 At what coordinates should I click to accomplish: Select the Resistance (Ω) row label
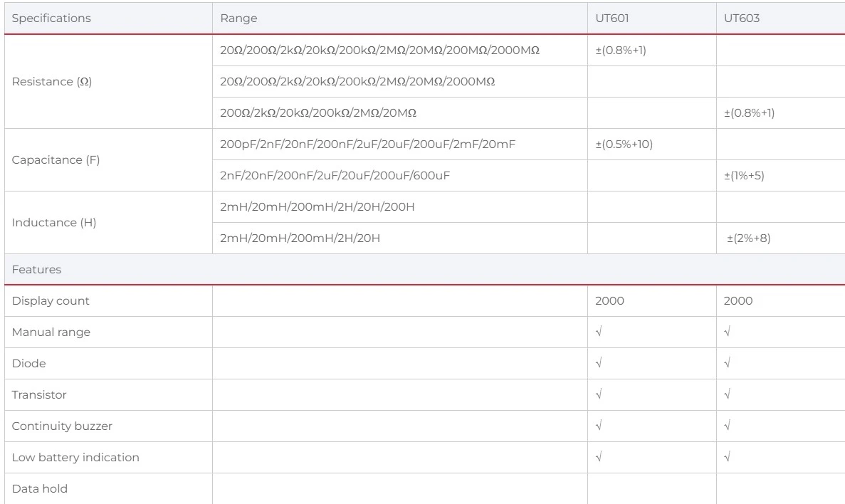click(52, 82)
